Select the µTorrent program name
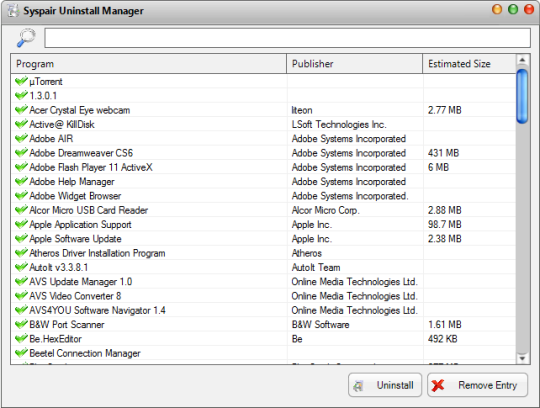540x408 pixels. 46,82
